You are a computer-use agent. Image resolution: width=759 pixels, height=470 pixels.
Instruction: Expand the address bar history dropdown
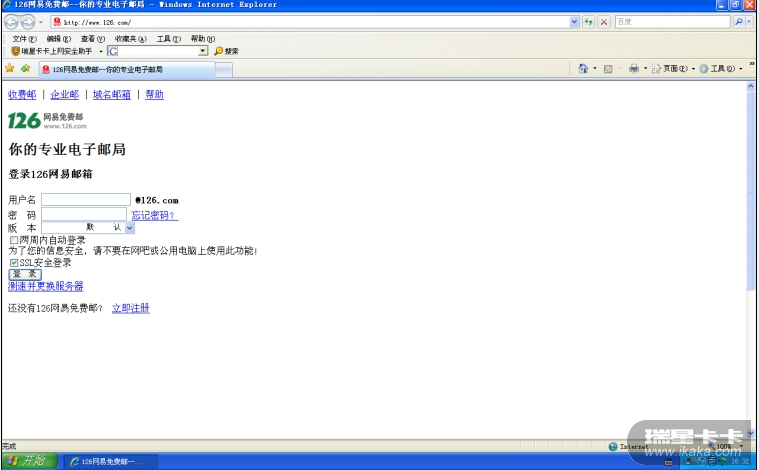[x=574, y=22]
